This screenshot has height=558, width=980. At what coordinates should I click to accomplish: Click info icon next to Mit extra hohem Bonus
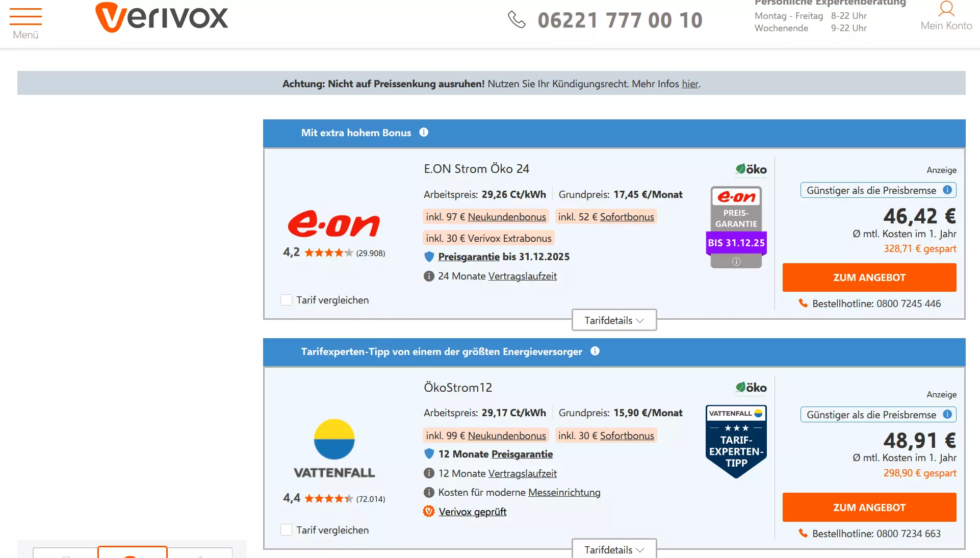pyautogui.click(x=424, y=133)
